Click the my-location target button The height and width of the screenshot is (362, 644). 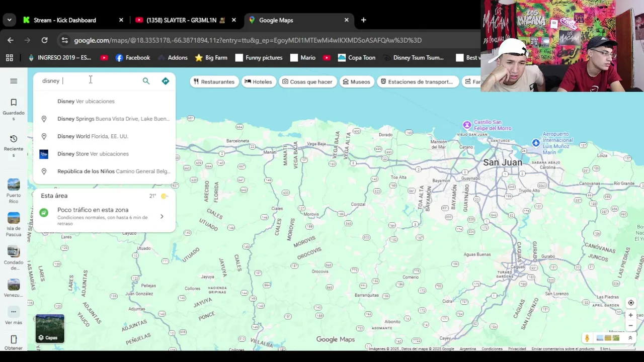(x=630, y=303)
